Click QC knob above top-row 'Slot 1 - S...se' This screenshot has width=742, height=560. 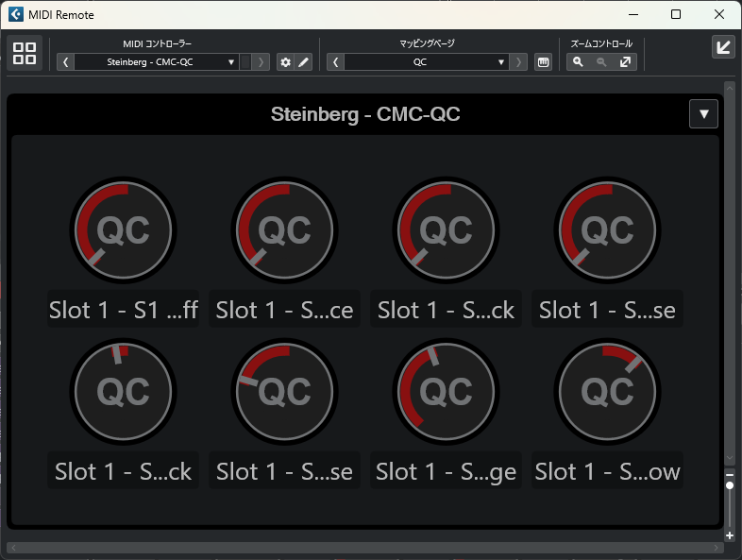click(x=607, y=230)
